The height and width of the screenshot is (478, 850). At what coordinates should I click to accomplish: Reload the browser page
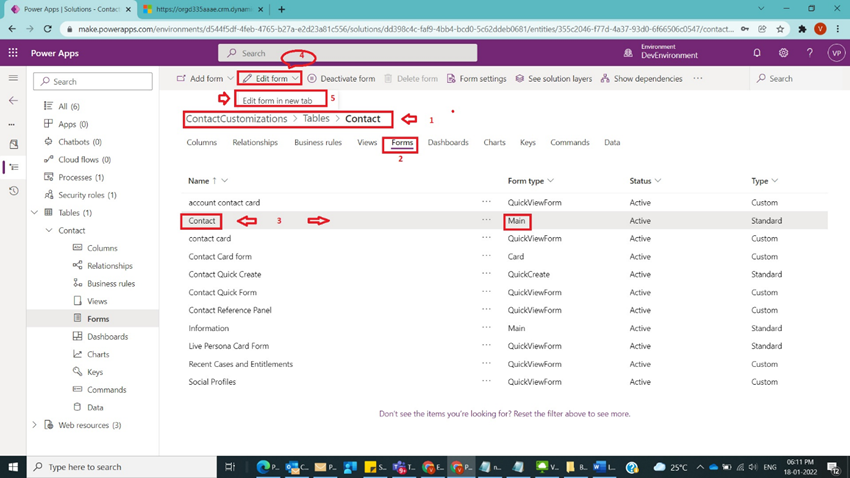click(48, 29)
